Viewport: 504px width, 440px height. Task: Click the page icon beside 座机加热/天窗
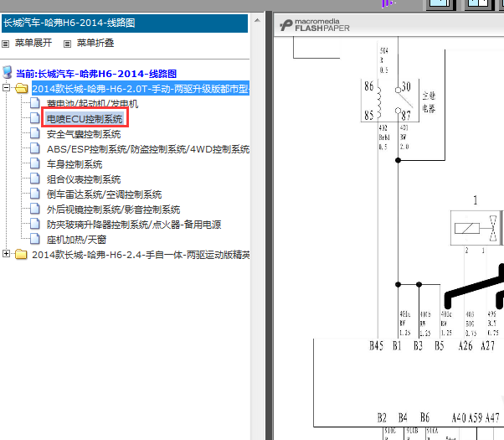[x=34, y=239]
